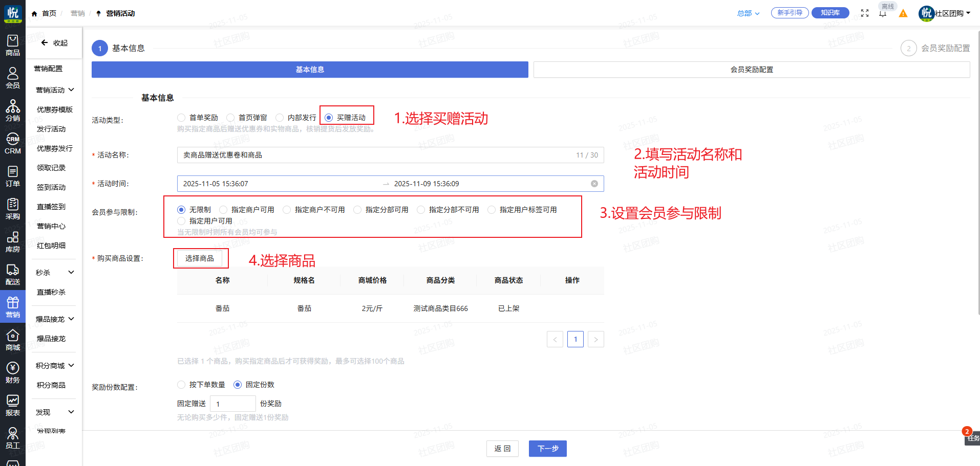Click the 下一步 button
The height and width of the screenshot is (466, 980).
coord(547,449)
